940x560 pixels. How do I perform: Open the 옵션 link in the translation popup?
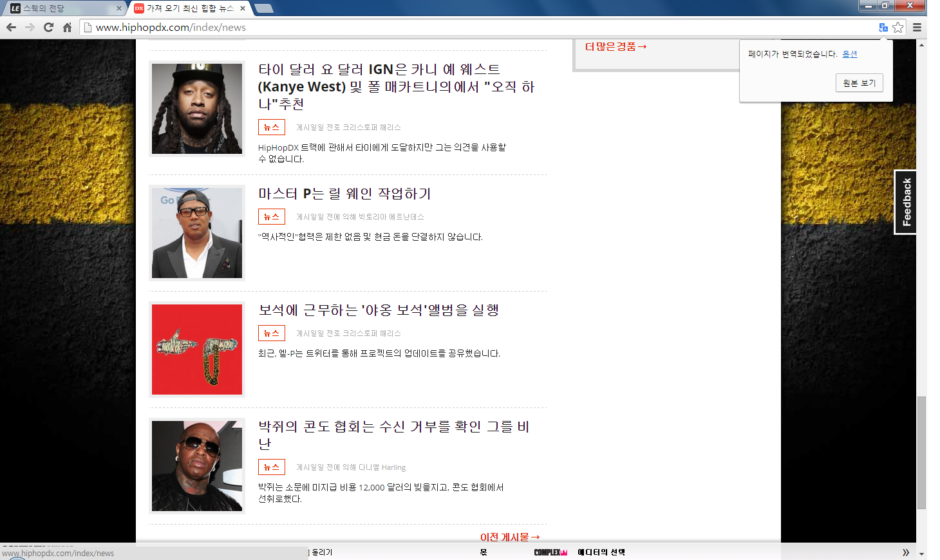849,54
